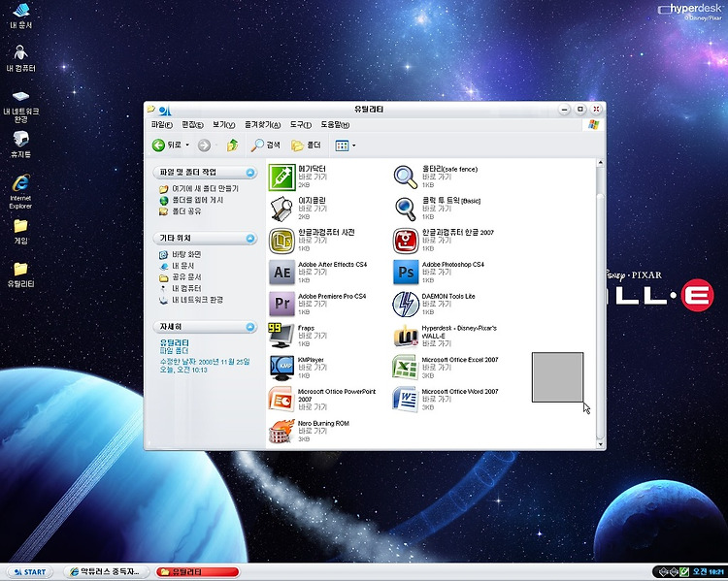Click the 게임 folder on desktop

tap(21, 232)
